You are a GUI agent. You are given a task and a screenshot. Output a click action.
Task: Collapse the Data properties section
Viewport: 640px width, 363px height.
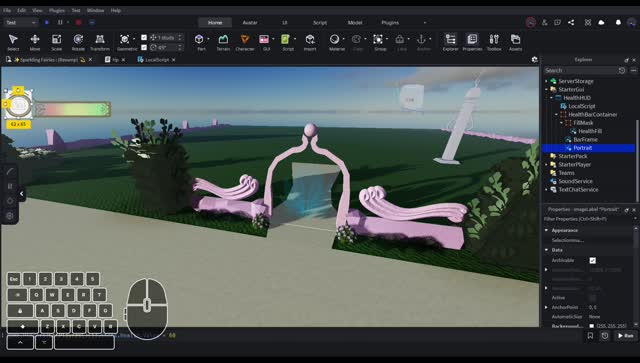pos(546,250)
